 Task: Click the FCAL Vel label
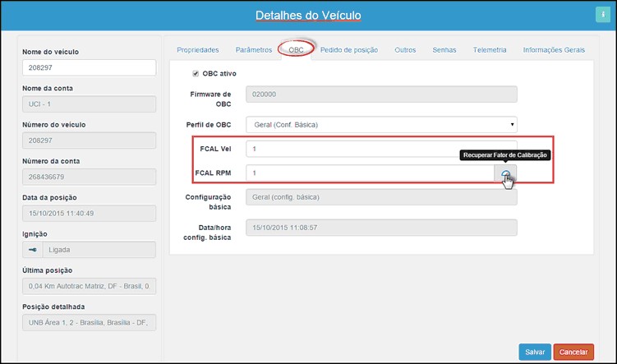point(215,149)
